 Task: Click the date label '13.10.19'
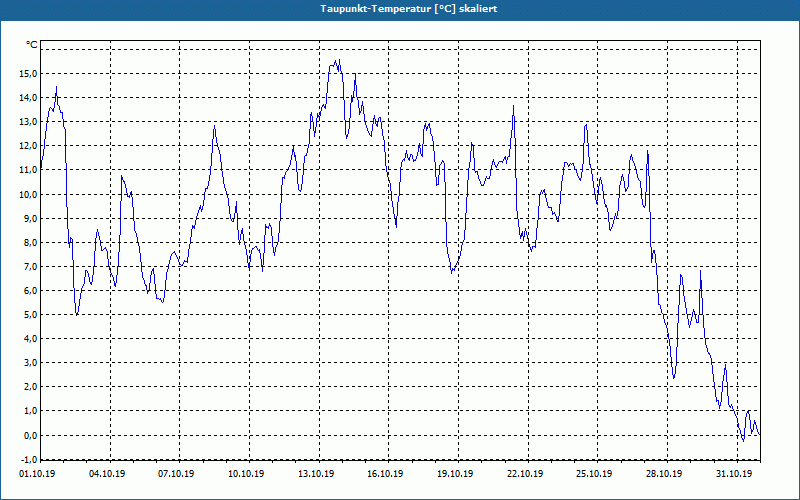pos(316,474)
